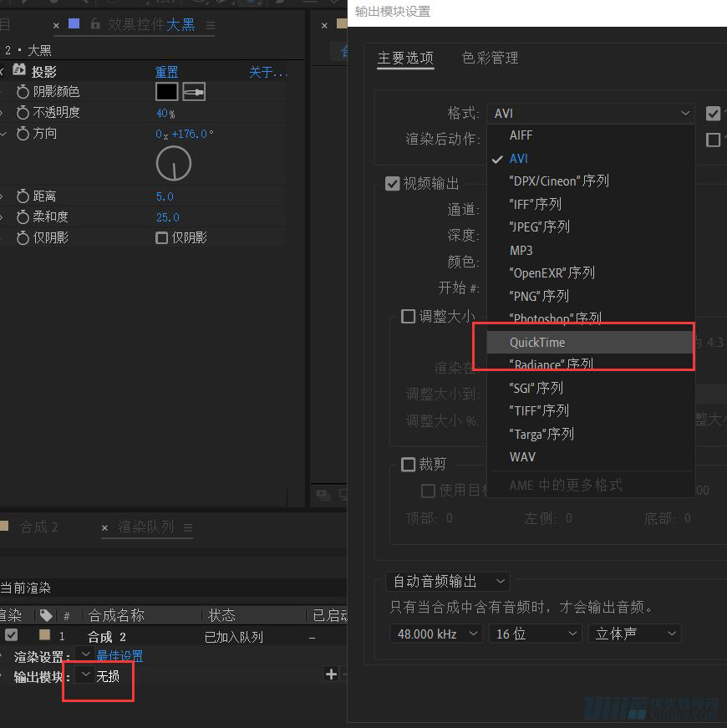Select QuickTime from the format list
This screenshot has width=727, height=728.
click(x=538, y=342)
